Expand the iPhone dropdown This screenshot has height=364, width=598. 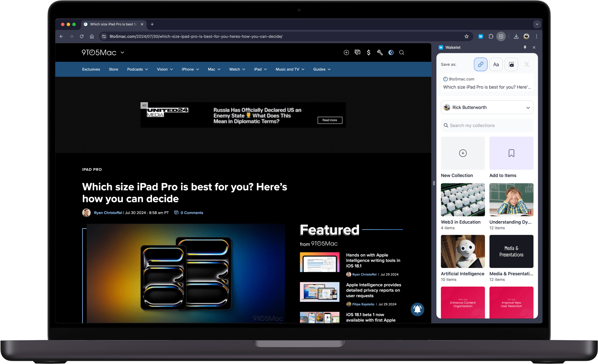[x=190, y=69]
